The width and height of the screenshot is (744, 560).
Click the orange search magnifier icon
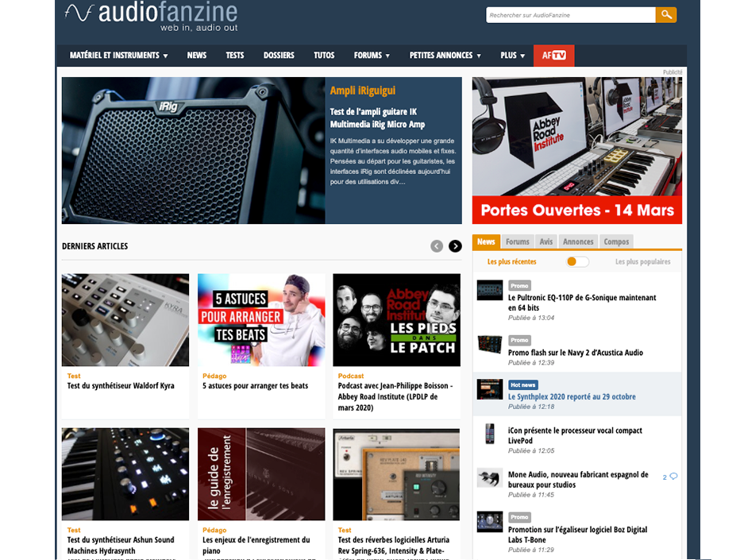pos(667,14)
